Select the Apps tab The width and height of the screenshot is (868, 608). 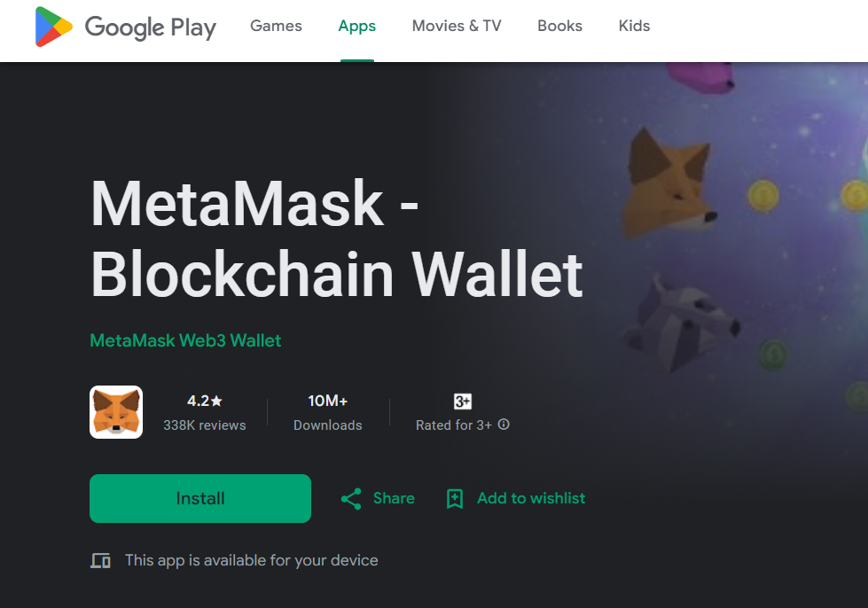point(357,26)
